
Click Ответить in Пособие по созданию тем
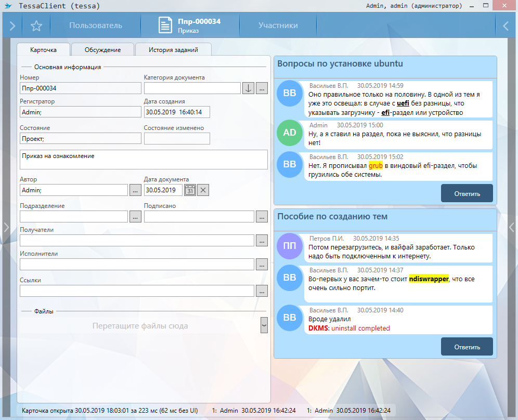coord(467,347)
